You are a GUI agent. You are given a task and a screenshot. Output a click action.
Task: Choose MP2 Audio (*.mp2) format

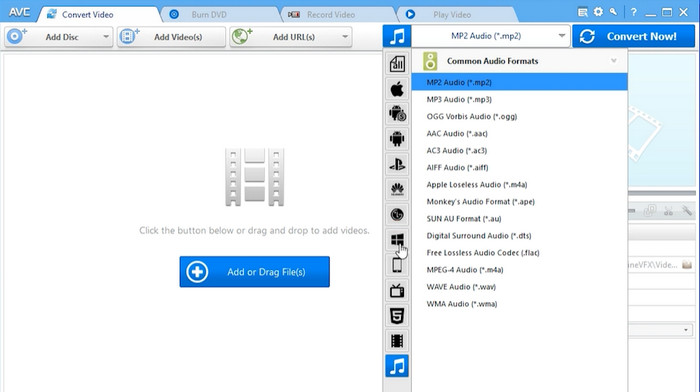click(x=519, y=82)
